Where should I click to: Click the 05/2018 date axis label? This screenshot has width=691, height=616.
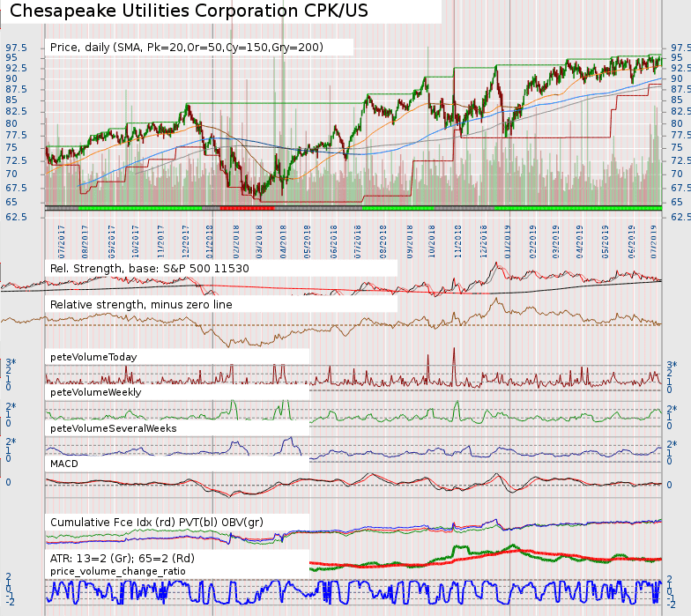click(307, 241)
